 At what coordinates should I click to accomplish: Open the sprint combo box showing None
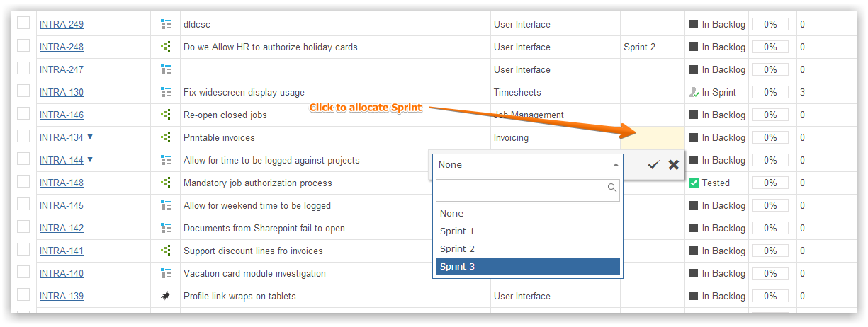pyautogui.click(x=527, y=164)
